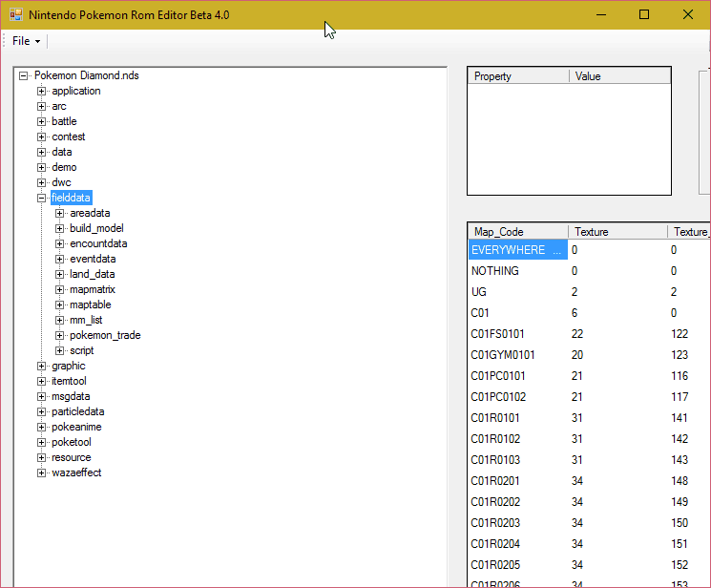
Task: Expand the data folder node
Action: [41, 153]
